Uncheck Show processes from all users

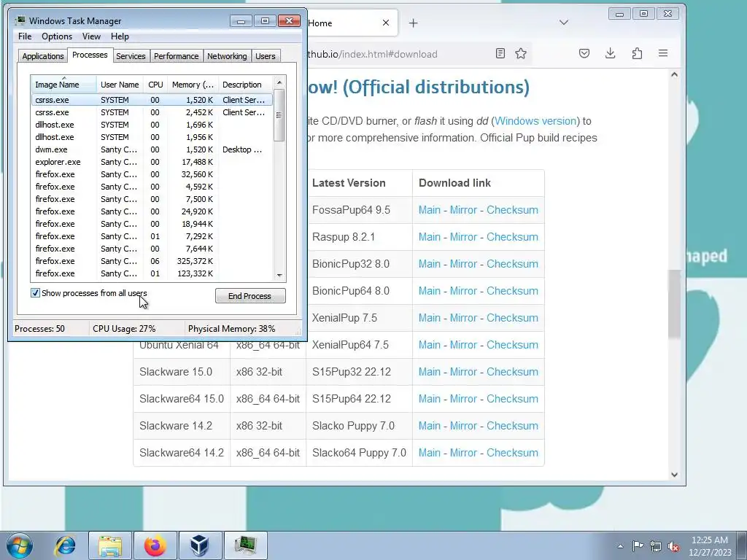[35, 293]
